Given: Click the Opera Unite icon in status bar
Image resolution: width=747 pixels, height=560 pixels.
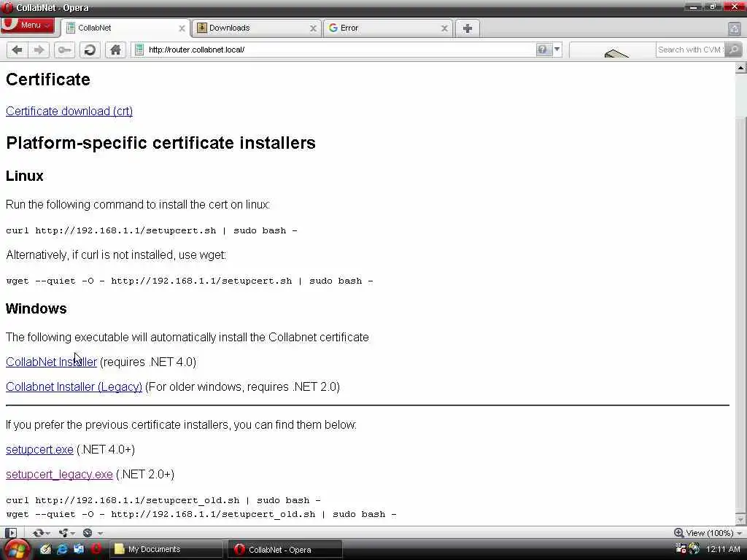Looking at the screenshot, I should pos(63,533).
